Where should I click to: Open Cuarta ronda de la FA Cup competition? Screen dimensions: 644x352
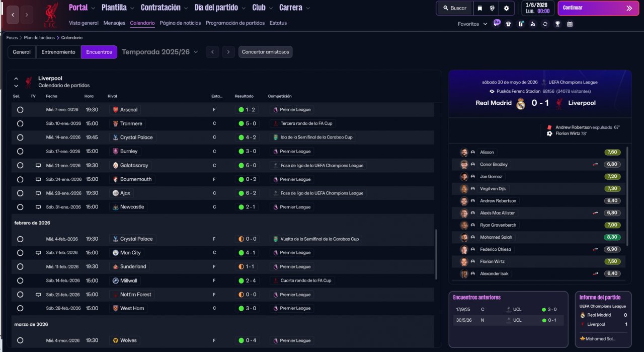302,280
